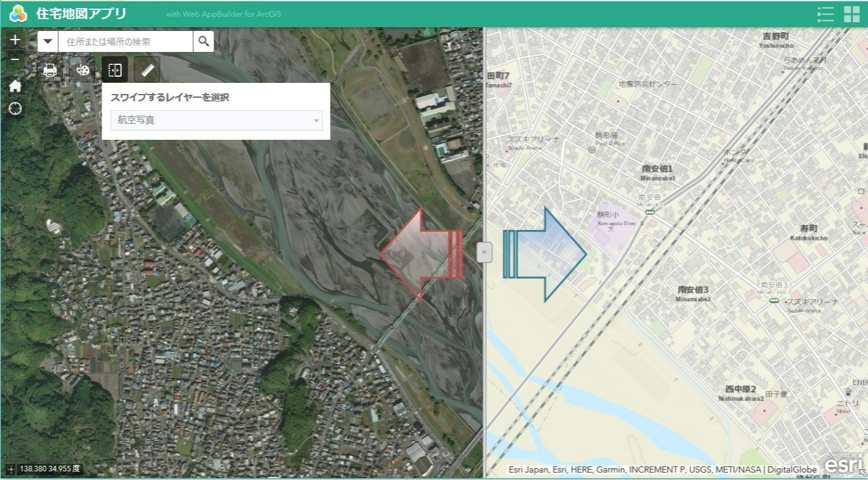The height and width of the screenshot is (480, 868).
Task: Click the Esri logo link
Action: 844,464
